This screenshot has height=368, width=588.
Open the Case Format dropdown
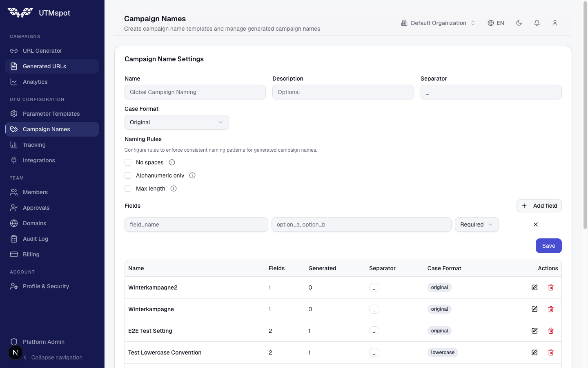pos(176,122)
